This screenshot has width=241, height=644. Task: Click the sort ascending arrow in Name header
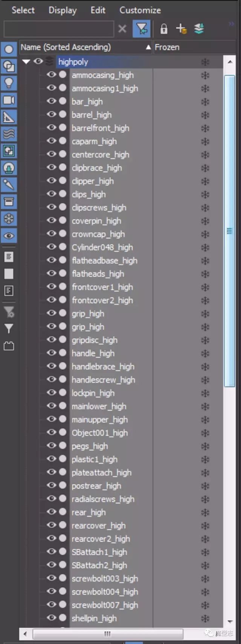pyautogui.click(x=148, y=47)
